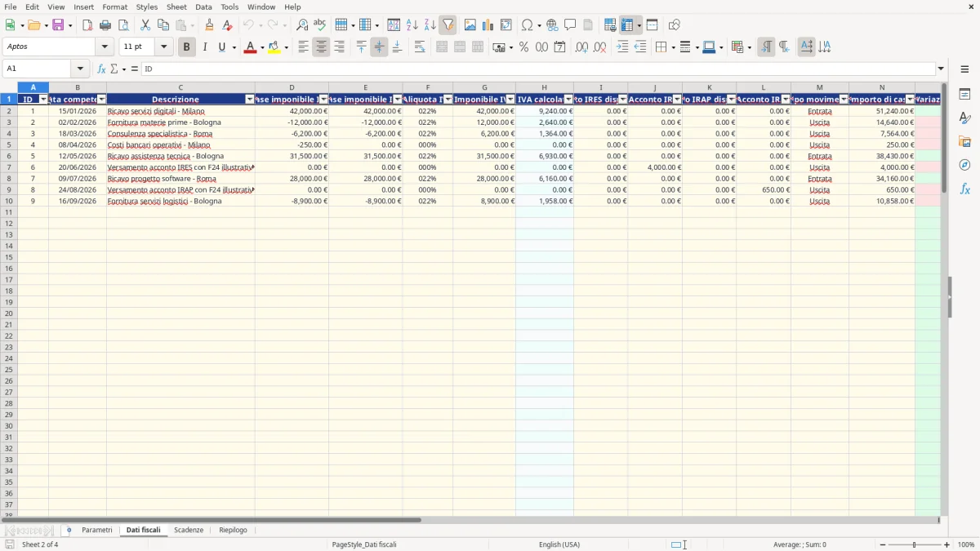
Task: Open ID column filter dropdown
Action: pos(44,100)
